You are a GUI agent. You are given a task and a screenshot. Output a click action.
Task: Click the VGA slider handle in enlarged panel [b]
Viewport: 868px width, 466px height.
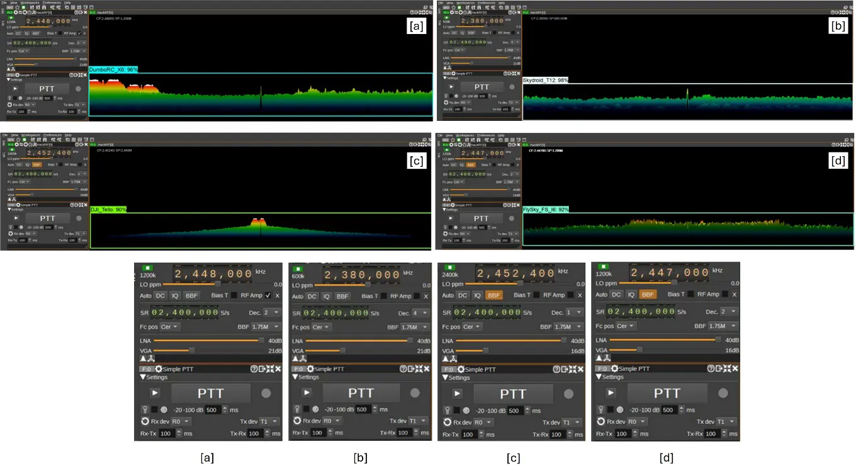[x=342, y=350]
